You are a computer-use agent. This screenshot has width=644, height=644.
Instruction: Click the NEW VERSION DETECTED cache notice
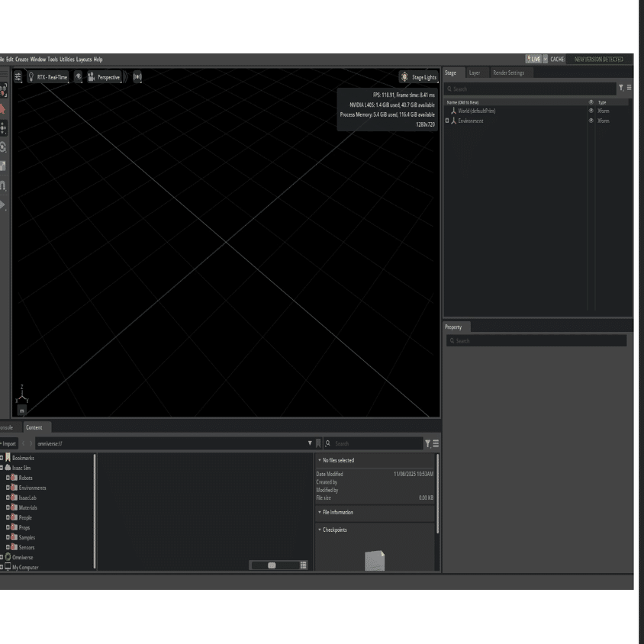coord(598,60)
